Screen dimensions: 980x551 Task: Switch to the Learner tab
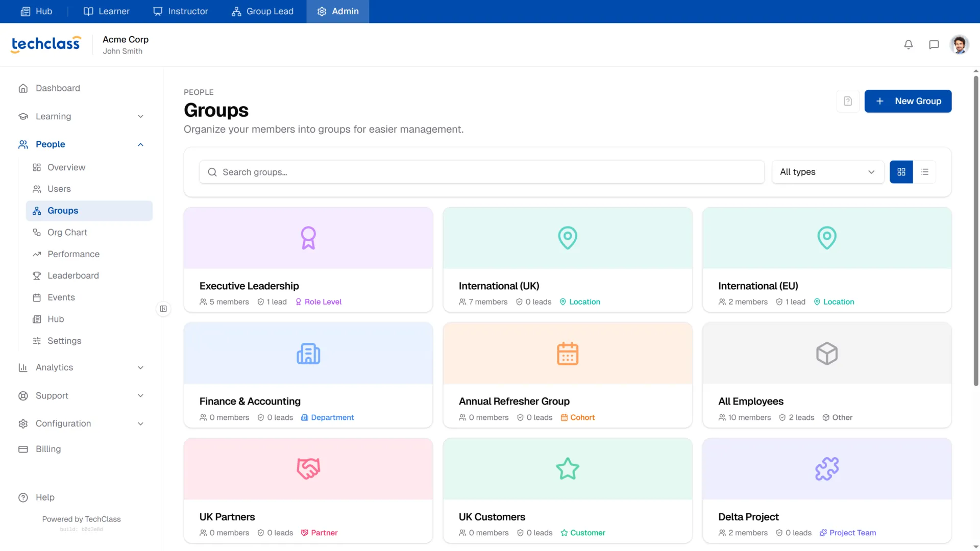tap(107, 11)
